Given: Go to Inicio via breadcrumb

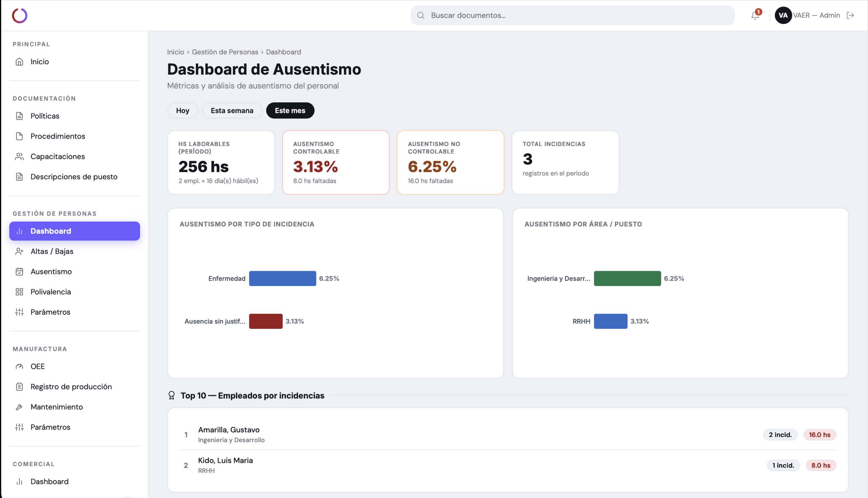Looking at the screenshot, I should 175,52.
